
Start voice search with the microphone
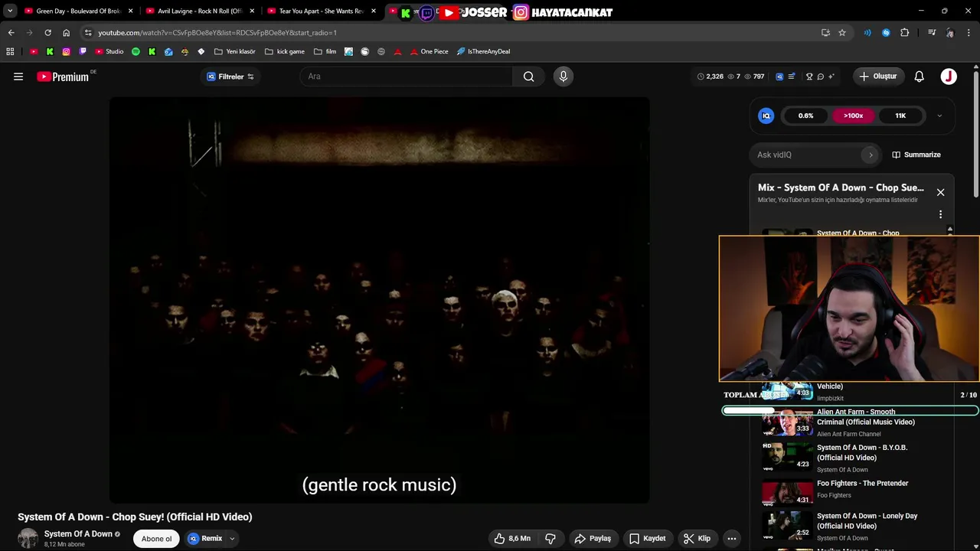pos(563,77)
